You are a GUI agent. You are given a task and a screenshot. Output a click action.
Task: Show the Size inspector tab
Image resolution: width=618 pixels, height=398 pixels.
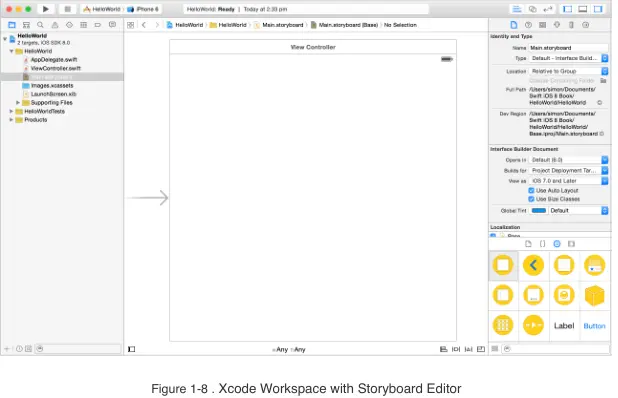571,25
